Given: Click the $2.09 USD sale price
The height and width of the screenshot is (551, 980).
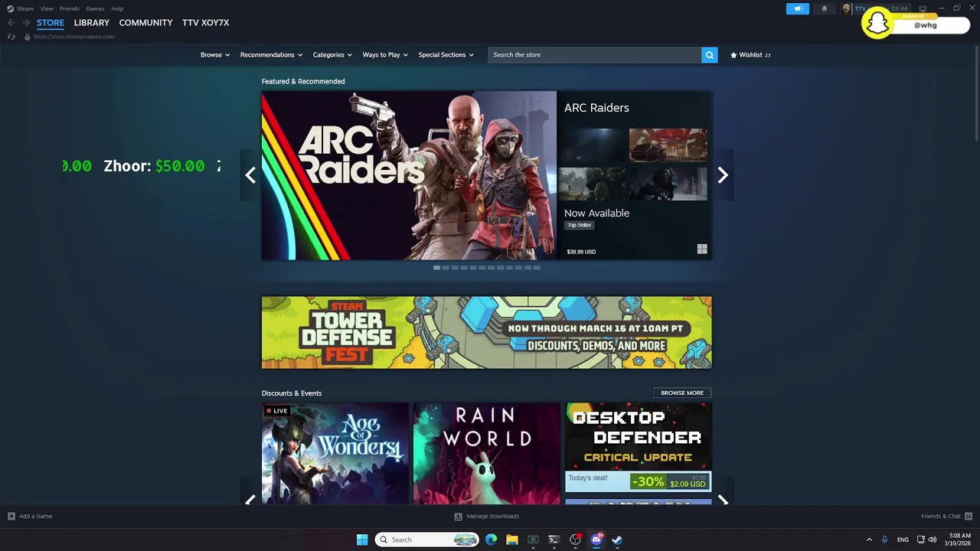Looking at the screenshot, I should (688, 484).
